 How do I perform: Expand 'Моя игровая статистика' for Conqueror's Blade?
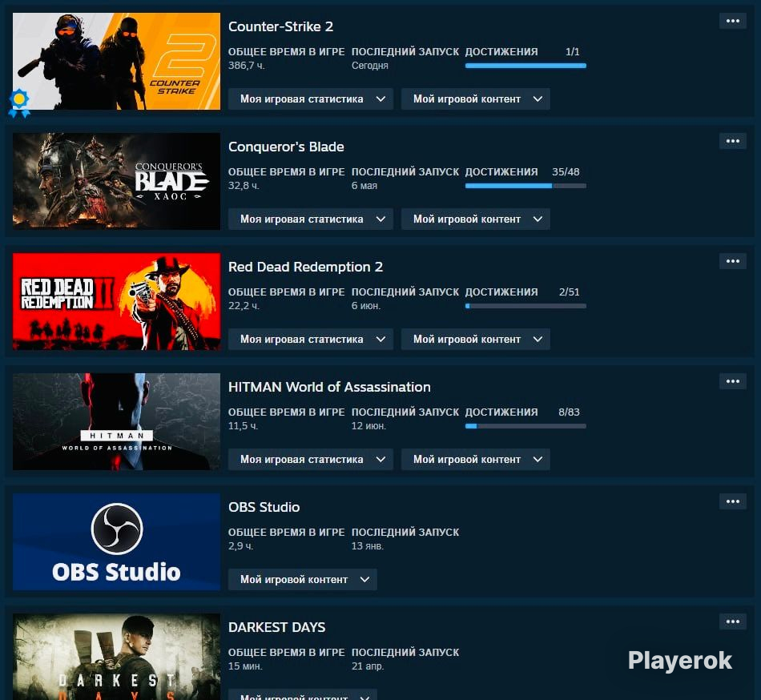coord(311,219)
